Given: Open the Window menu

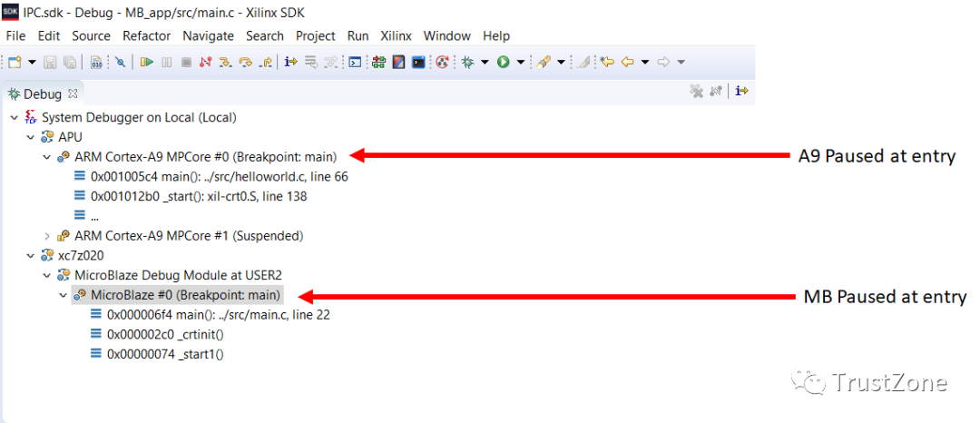Looking at the screenshot, I should point(447,35).
